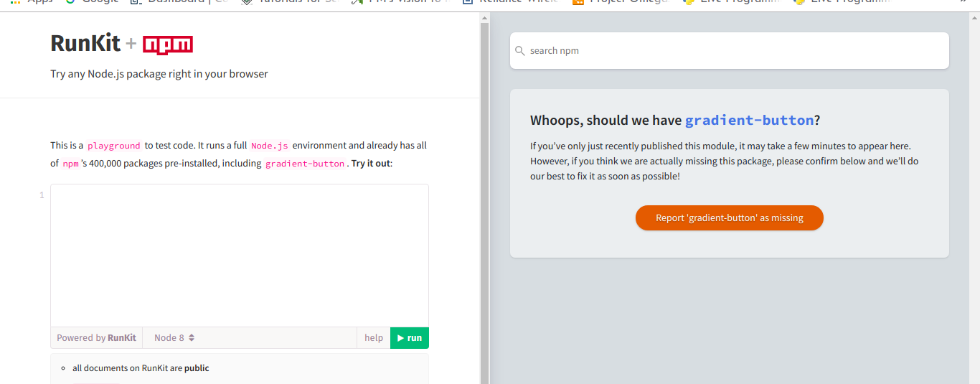This screenshot has height=384, width=980.
Task: Click the 'Whoops, should we have' heading text
Action: [606, 120]
